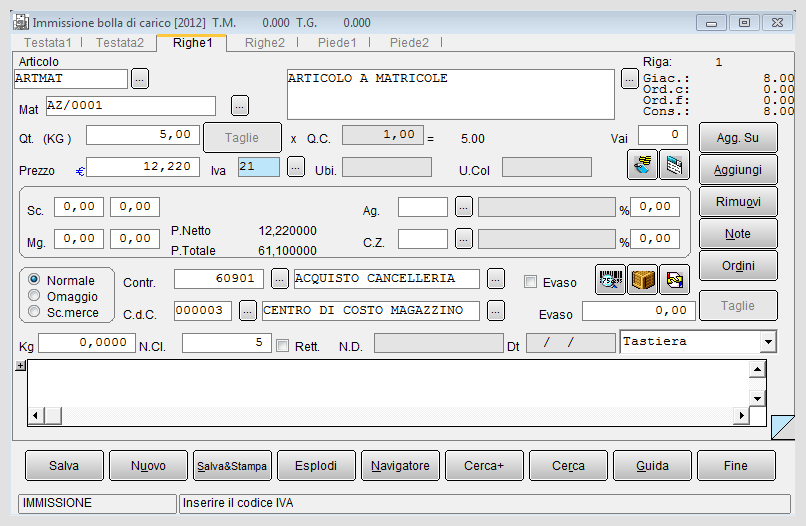Screen dimensions: 806x526
Task: Click the Evaso amount field showing 0,00
Action: pos(638,311)
